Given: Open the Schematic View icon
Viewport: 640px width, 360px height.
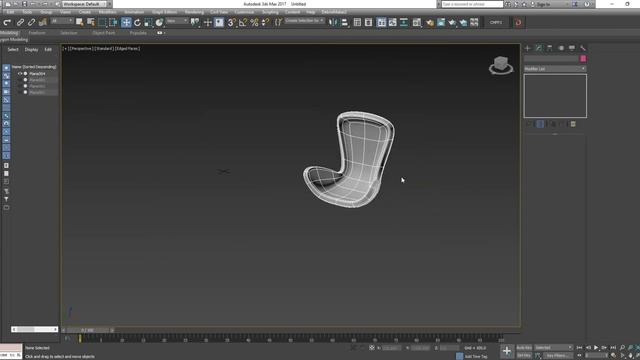Looking at the screenshot, I should coord(404,22).
